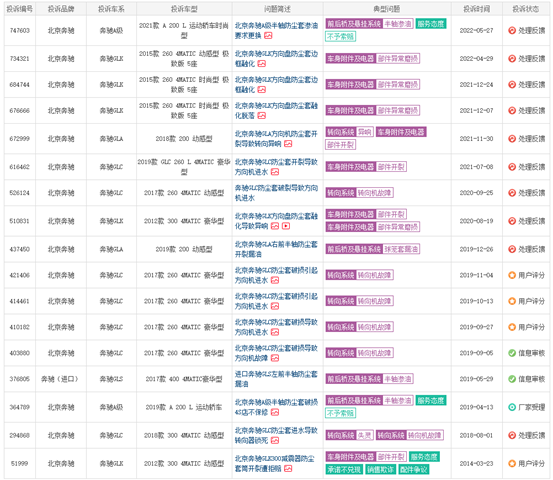The width and height of the screenshot is (553, 480).
Task: Click 承诺不兑现 tag in complaint 51999 row
Action: 344,469
